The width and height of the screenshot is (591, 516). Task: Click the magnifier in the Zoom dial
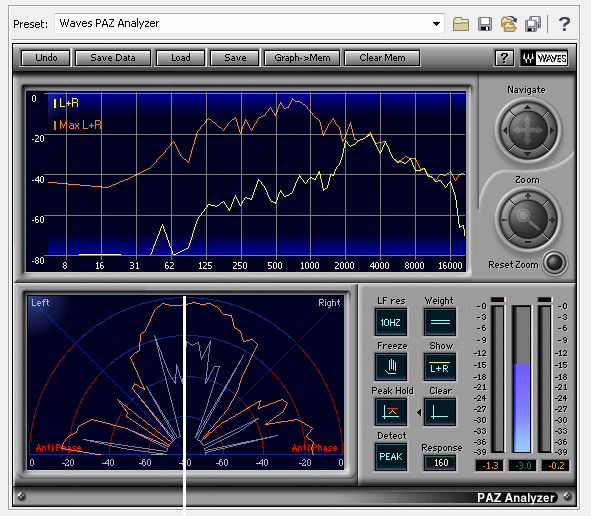click(x=527, y=220)
